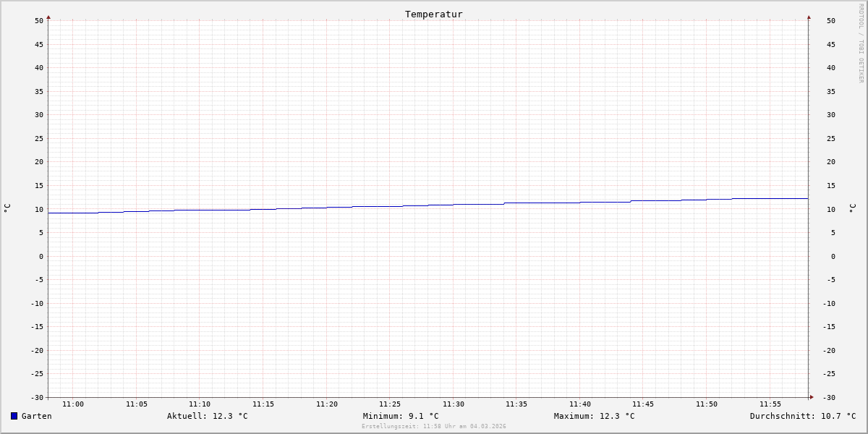Click the blue Garten legend color swatch

[14, 416]
